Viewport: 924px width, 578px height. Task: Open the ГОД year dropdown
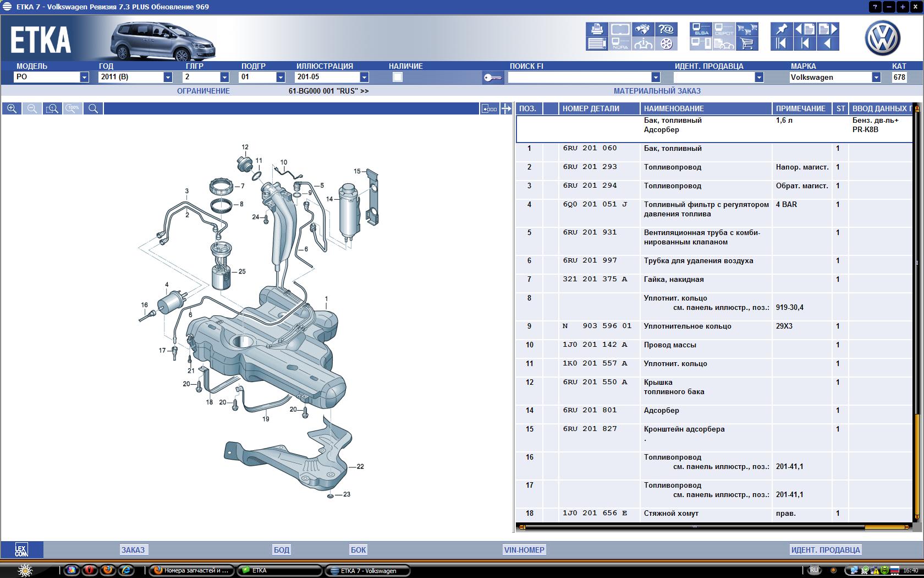[x=168, y=77]
